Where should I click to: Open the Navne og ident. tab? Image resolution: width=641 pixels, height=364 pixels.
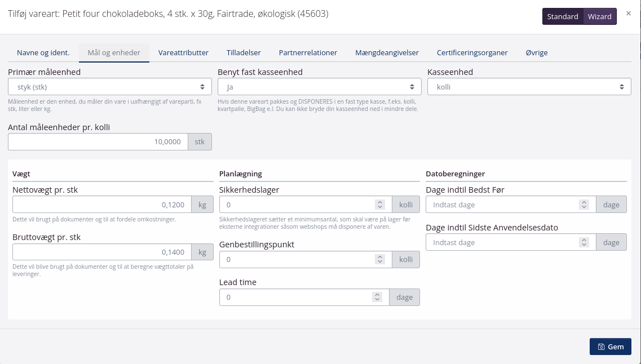[43, 53]
